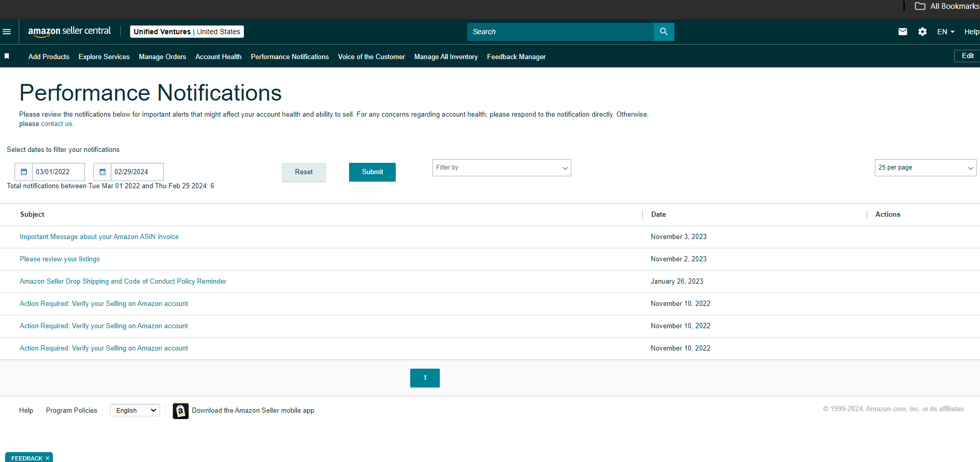This screenshot has height=462, width=980.
Task: Open Program Policies in the footer
Action: pyautogui.click(x=71, y=410)
